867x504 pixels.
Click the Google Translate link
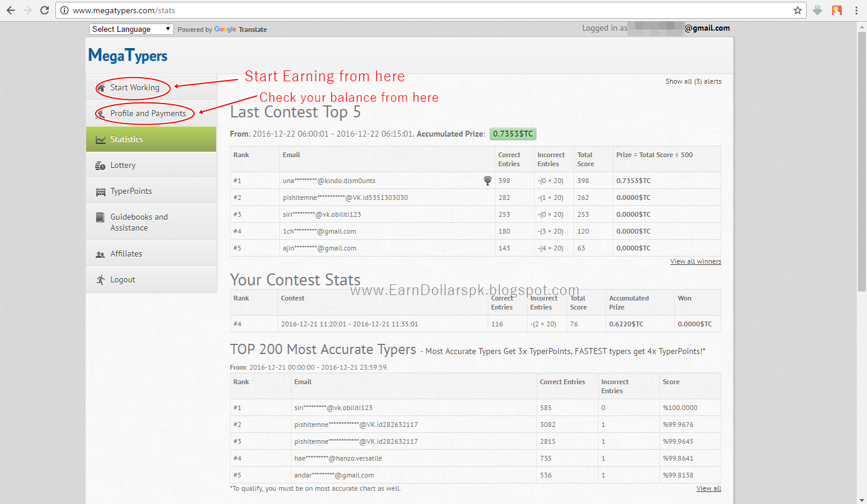click(x=240, y=30)
